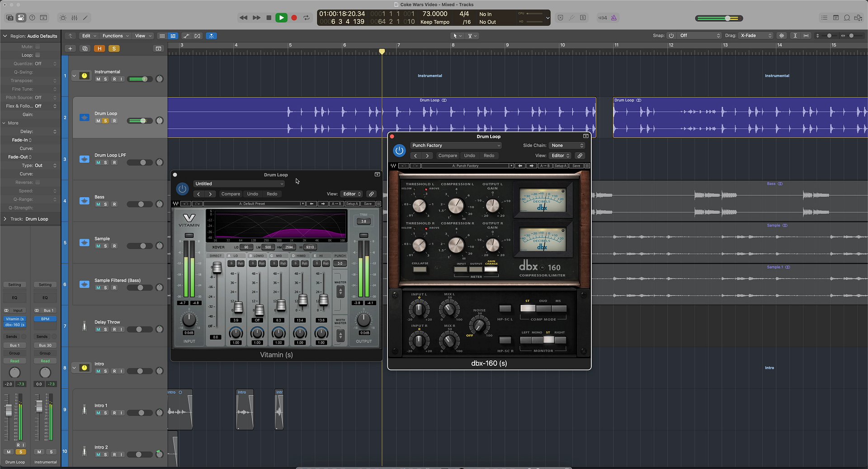Image resolution: width=868 pixels, height=469 pixels.
Task: Check the Reverse checkbox in Region inspector
Action: [x=38, y=182]
